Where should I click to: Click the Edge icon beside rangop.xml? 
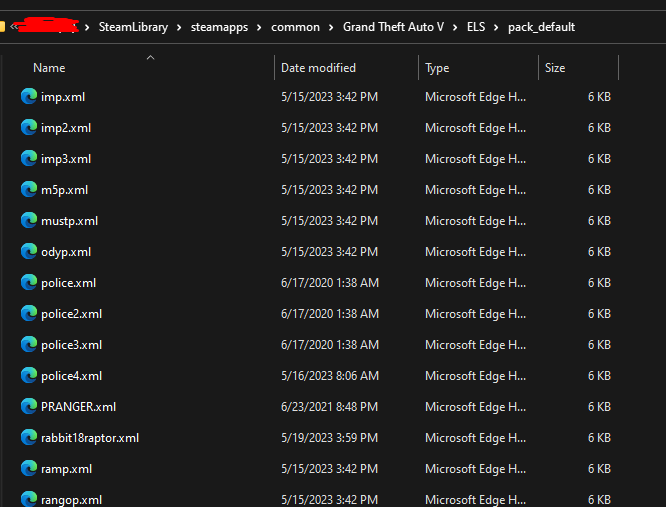pyautogui.click(x=29, y=499)
